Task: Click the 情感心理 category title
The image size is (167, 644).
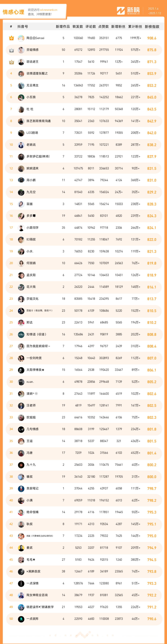Action: pyautogui.click(x=13, y=12)
